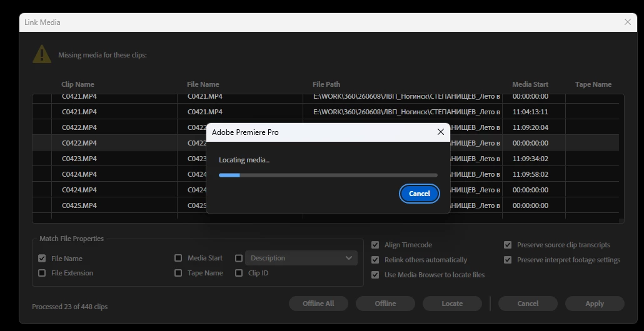Click the Offline All button
Screen dimensions: 644x331
[318, 304]
